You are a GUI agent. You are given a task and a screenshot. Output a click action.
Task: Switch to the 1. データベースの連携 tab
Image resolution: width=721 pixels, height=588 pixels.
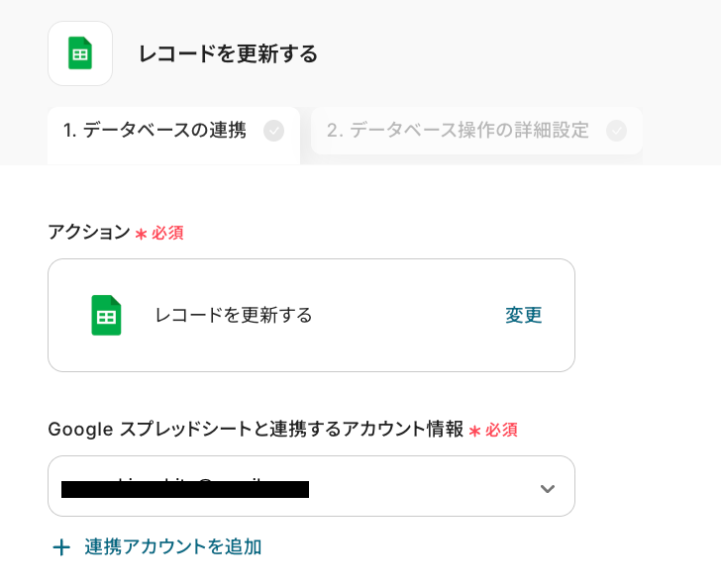pos(154,130)
